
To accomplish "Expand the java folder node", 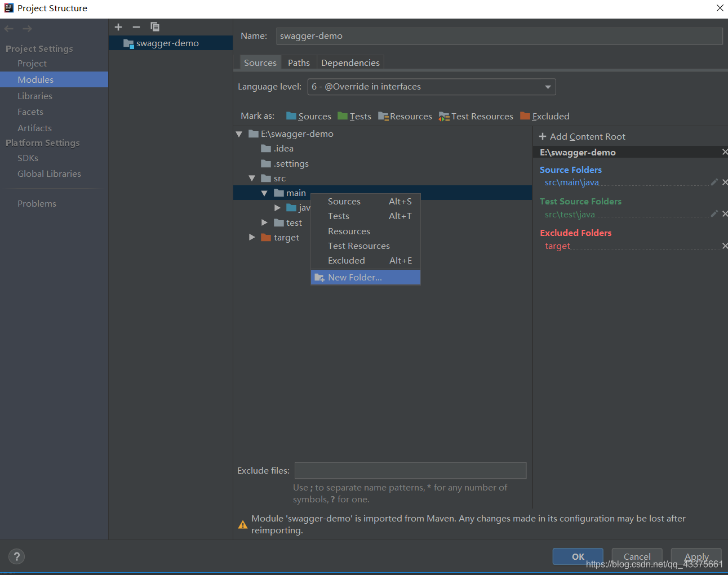I will 277,208.
